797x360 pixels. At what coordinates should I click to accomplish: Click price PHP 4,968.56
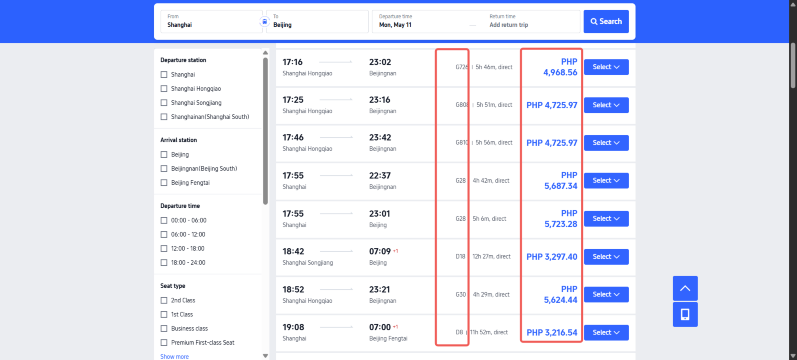[x=560, y=67]
